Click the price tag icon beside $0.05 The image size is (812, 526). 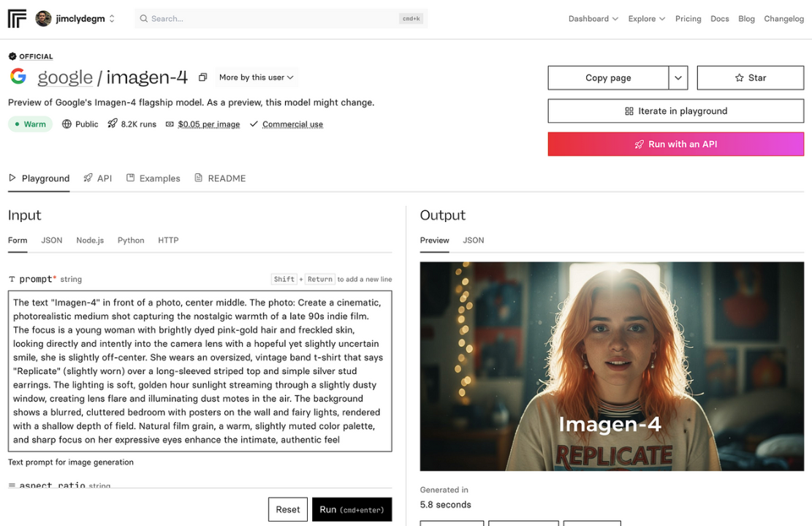(x=170, y=124)
